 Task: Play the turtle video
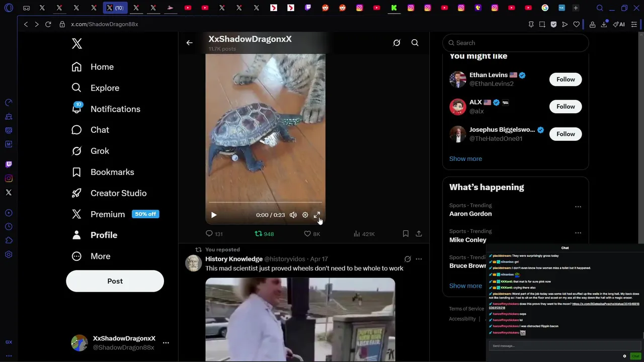click(214, 215)
